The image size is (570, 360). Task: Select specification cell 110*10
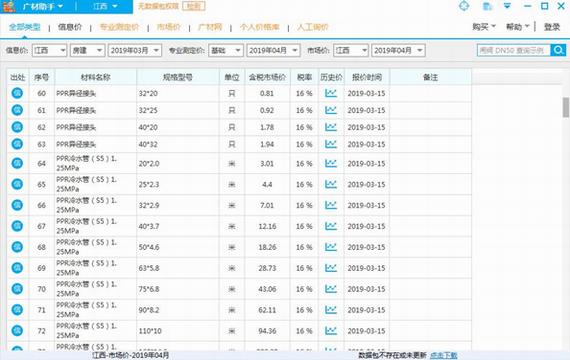(x=178, y=331)
